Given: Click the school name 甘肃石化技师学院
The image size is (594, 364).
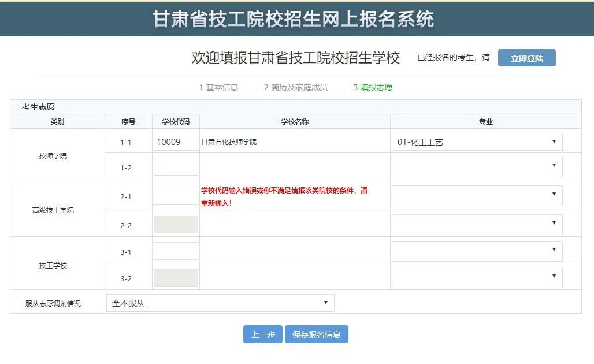Looking at the screenshot, I should coord(229,142).
